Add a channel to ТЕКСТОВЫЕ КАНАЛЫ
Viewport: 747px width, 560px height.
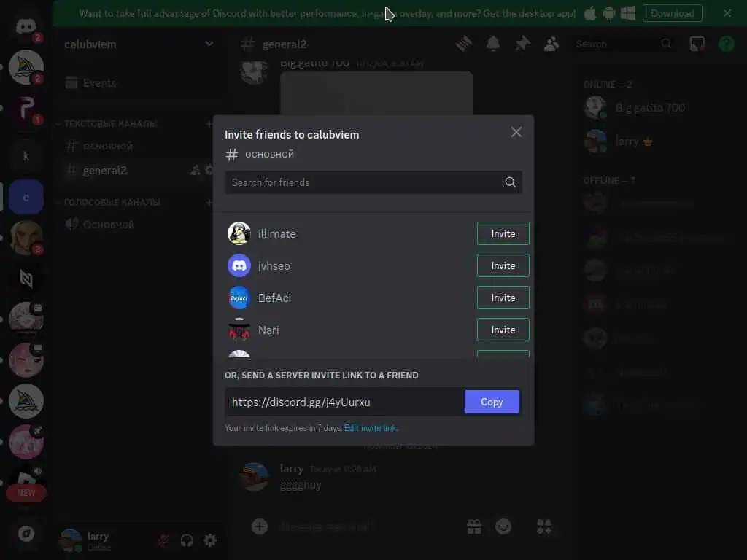pyautogui.click(x=209, y=124)
